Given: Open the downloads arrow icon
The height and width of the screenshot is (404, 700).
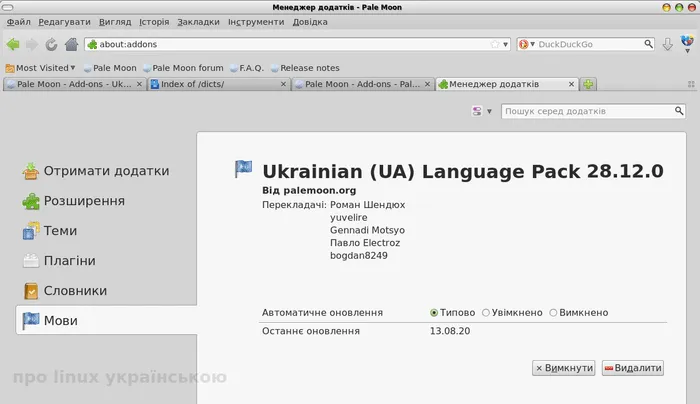Looking at the screenshot, I should [667, 44].
